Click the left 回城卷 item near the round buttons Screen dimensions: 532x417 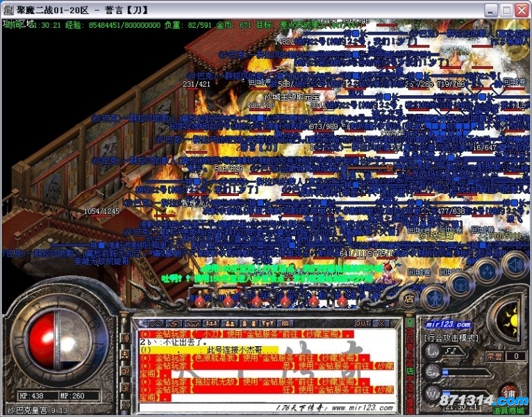click(x=419, y=272)
